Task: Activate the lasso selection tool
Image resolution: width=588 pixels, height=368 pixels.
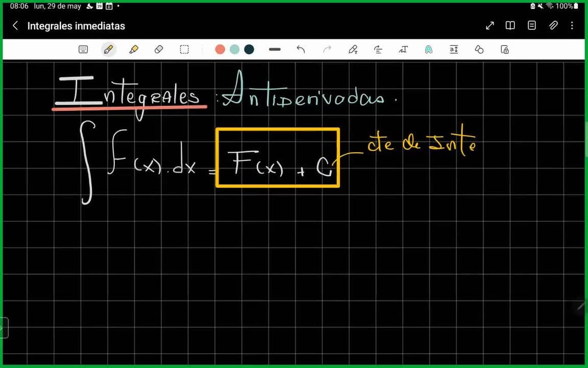Action: 184,50
